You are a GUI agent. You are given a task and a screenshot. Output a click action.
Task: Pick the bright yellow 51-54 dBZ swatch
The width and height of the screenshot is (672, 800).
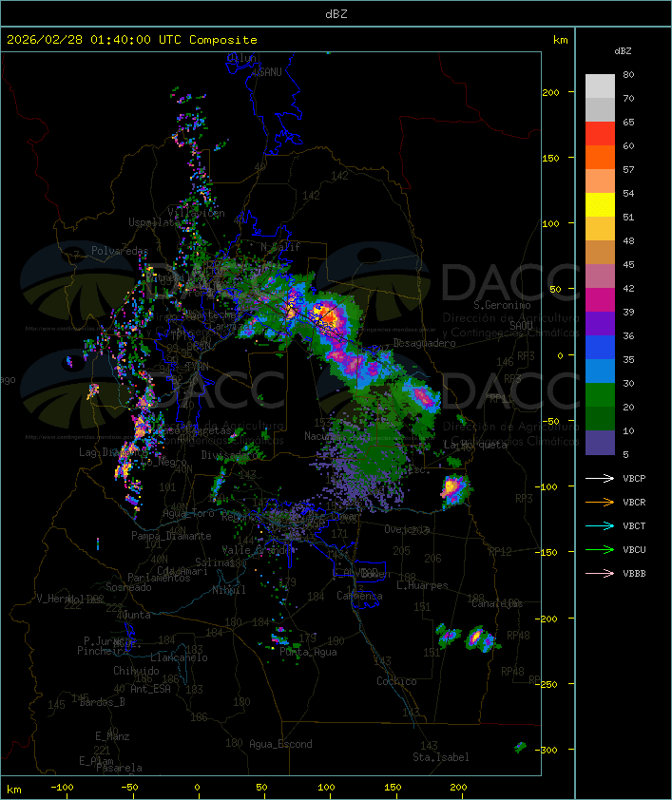tap(600, 205)
